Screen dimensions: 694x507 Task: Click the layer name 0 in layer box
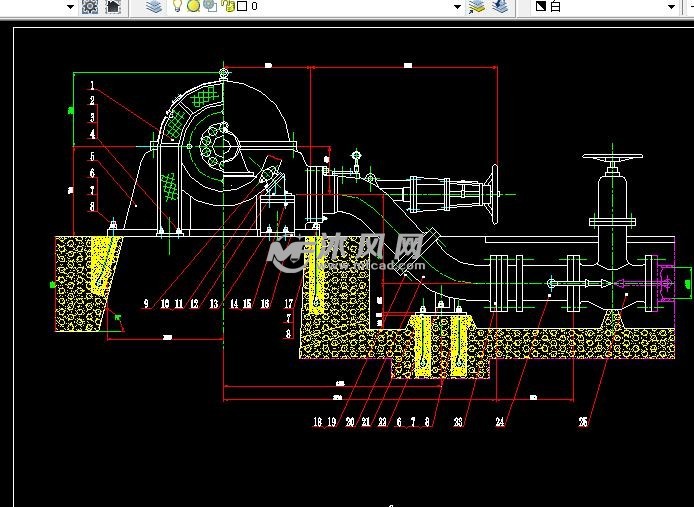(255, 6)
